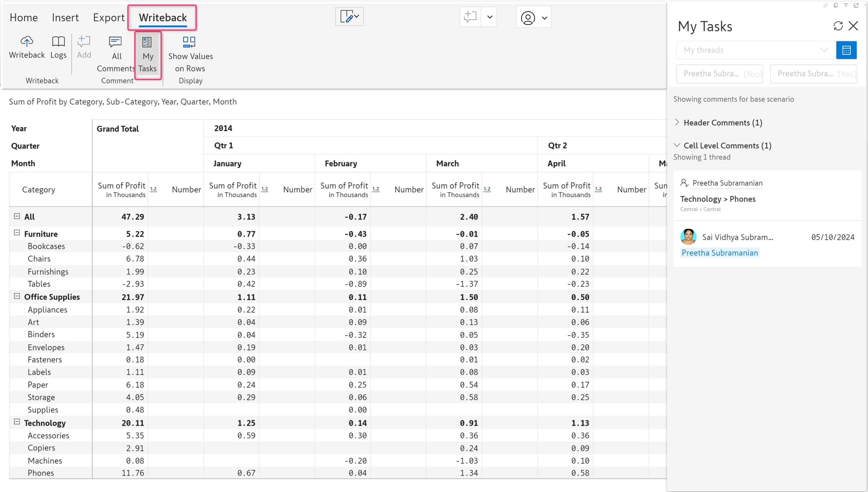
Task: Click the blue calendar filter icon
Action: click(x=846, y=50)
